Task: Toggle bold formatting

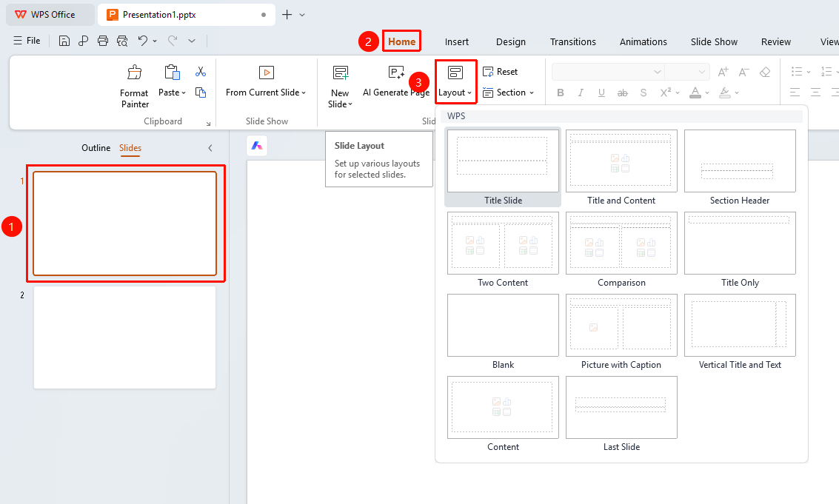Action: [x=561, y=93]
